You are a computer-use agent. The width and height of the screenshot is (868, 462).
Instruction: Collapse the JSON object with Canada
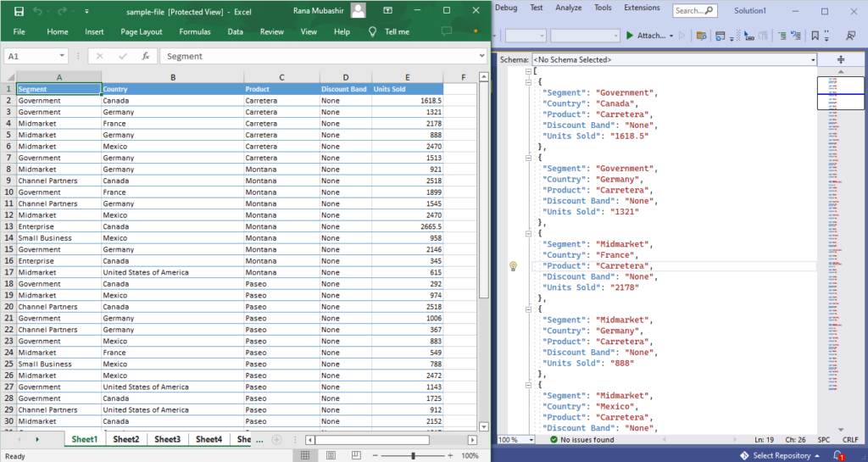click(x=528, y=82)
